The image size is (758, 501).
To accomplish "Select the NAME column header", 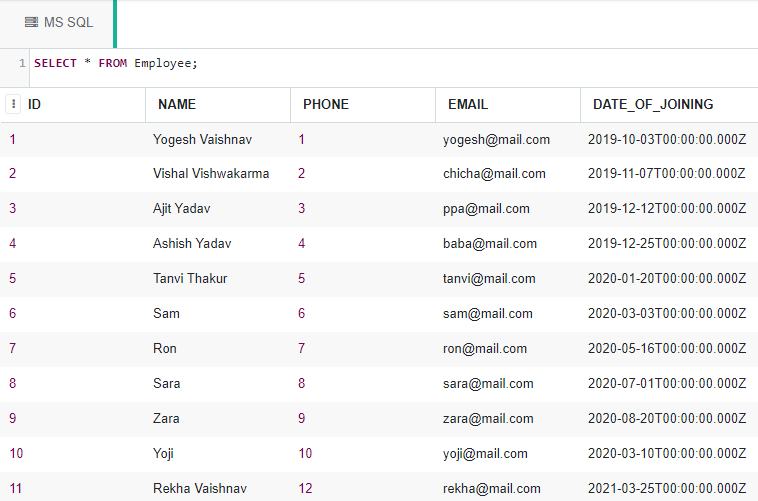I will 177,104.
